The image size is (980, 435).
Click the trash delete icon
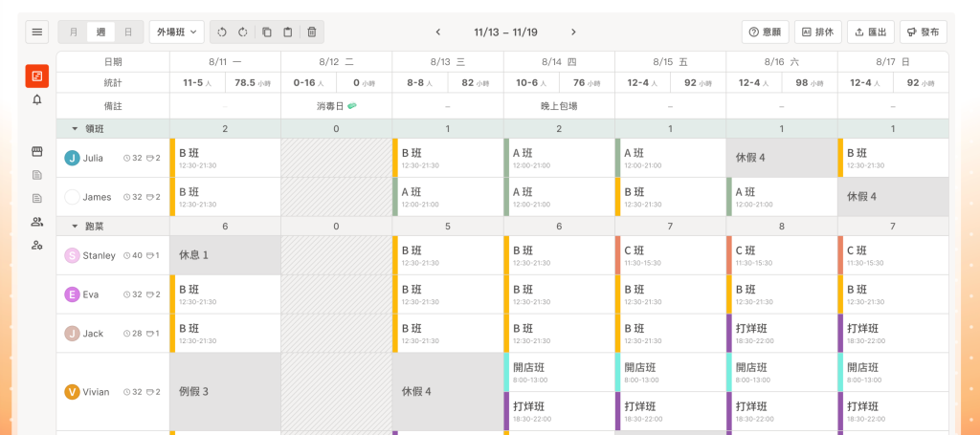coord(311,32)
